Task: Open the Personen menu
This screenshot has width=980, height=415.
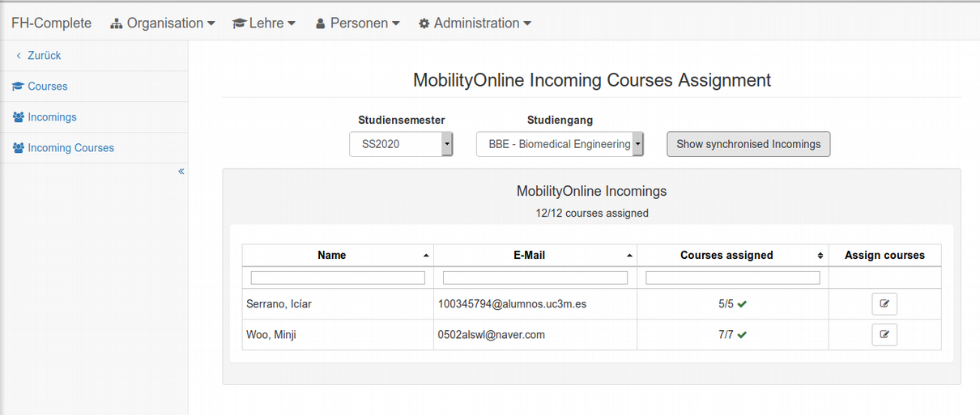Action: tap(357, 23)
